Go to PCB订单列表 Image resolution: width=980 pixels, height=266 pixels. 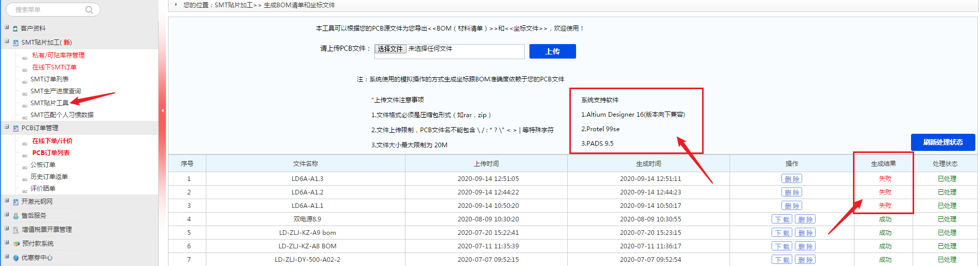click(51, 153)
